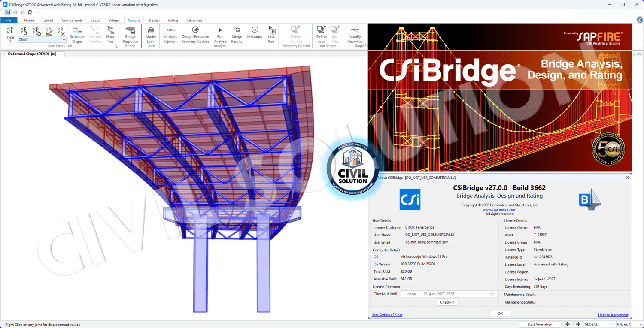Open Analysis Options (DOF's)
Screen dimensions: 644x328
tap(170, 35)
